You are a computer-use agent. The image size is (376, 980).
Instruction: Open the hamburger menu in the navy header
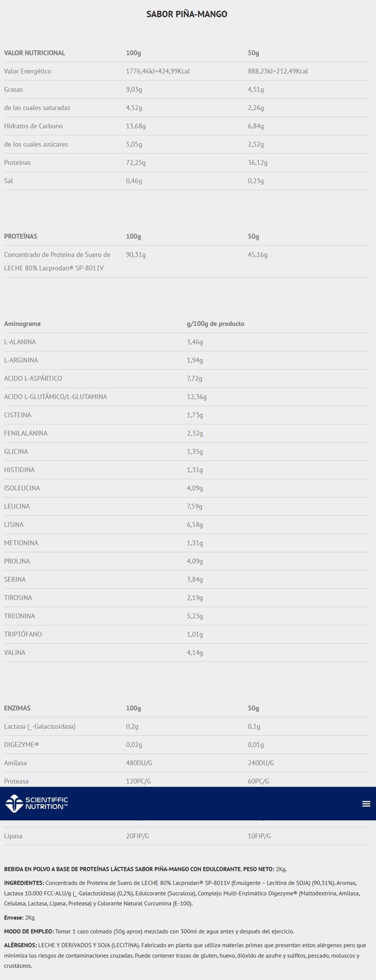(366, 804)
